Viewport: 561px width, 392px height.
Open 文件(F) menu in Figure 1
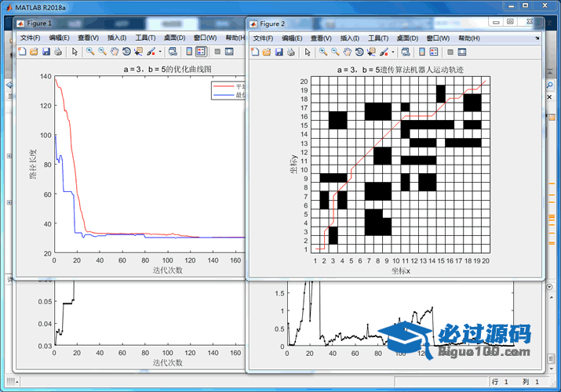(x=30, y=38)
